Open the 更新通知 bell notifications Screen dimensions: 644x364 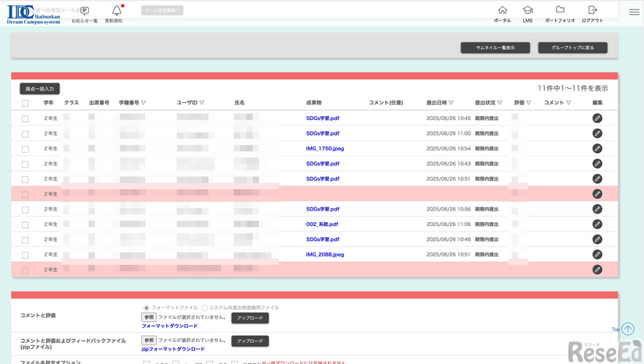click(116, 11)
